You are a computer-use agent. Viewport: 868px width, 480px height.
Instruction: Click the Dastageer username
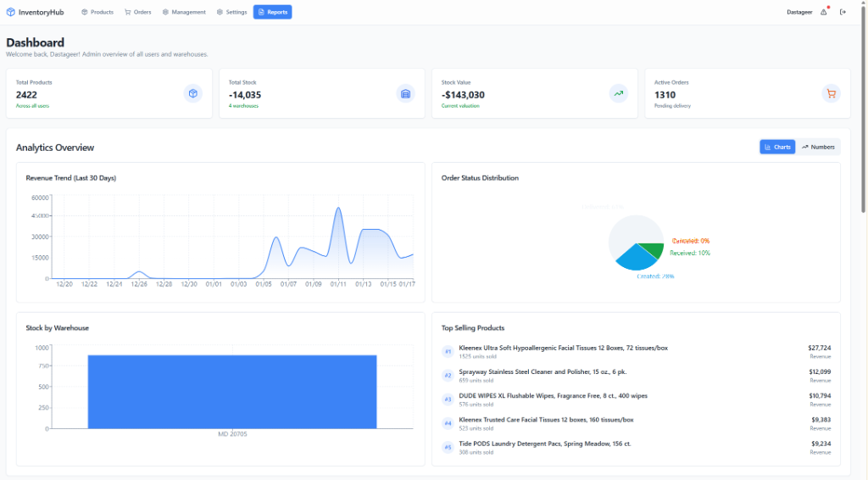(x=799, y=12)
